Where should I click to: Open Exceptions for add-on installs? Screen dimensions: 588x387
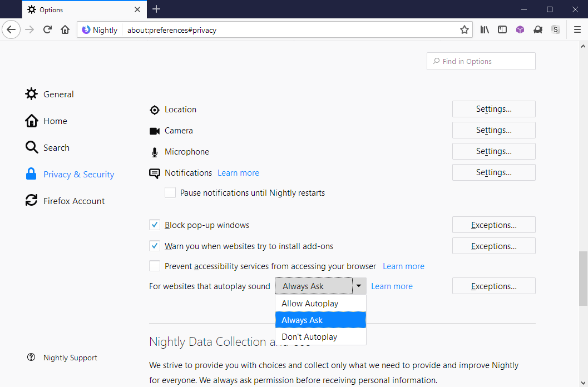(x=493, y=246)
